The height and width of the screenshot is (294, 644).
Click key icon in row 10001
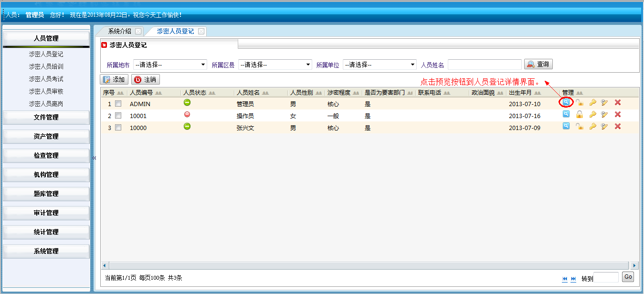pyautogui.click(x=592, y=114)
